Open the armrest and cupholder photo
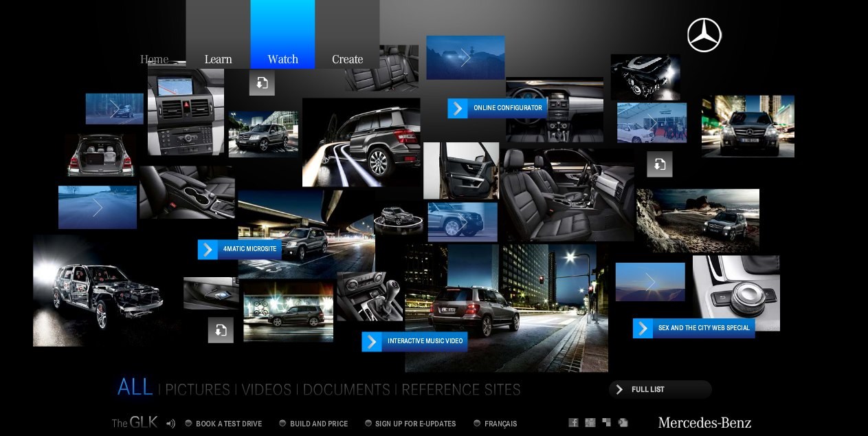Image resolution: width=868 pixels, height=436 pixels. coord(187,192)
